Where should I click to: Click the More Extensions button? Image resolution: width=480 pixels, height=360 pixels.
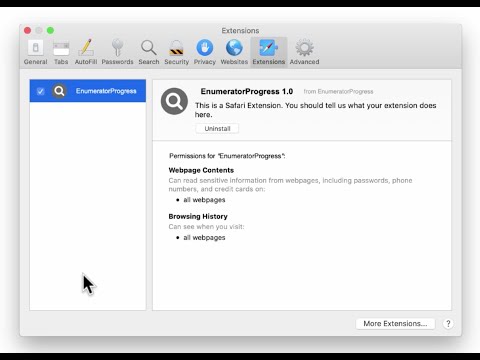coord(395,323)
